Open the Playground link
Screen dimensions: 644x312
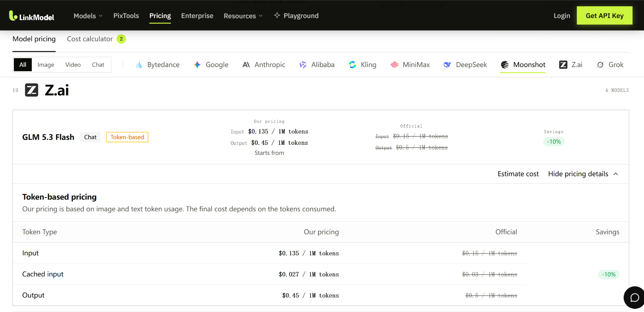[x=296, y=16]
